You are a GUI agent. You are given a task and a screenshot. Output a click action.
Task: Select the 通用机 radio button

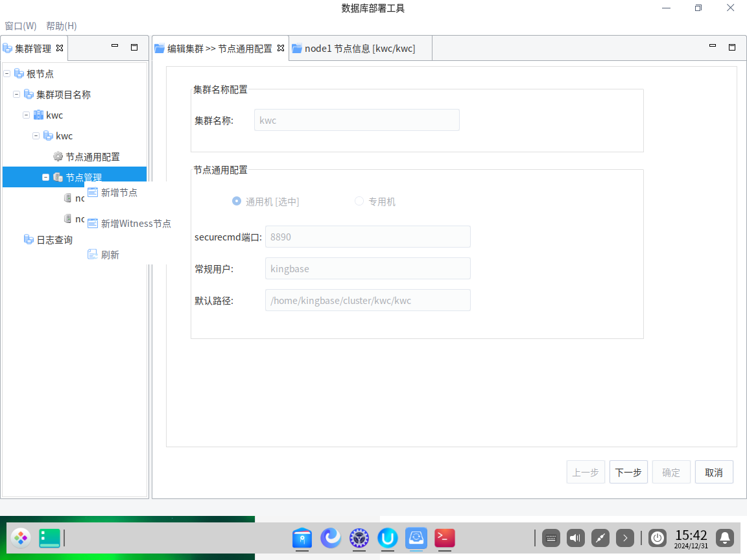(x=237, y=202)
